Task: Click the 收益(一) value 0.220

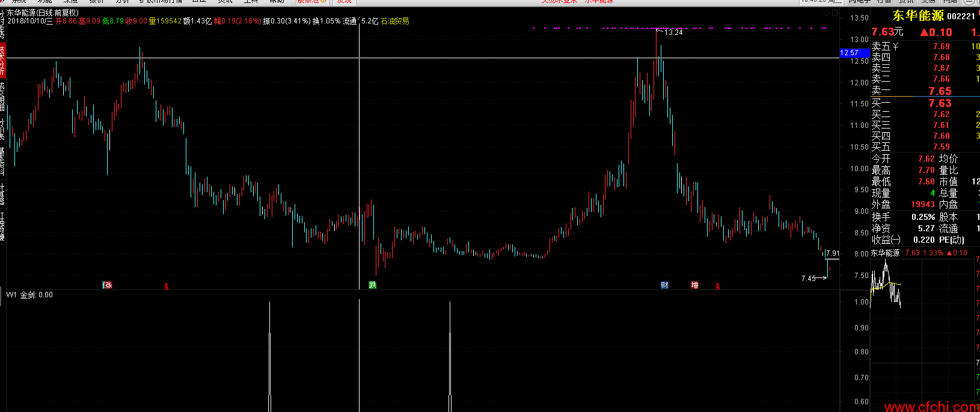Action: coord(924,240)
